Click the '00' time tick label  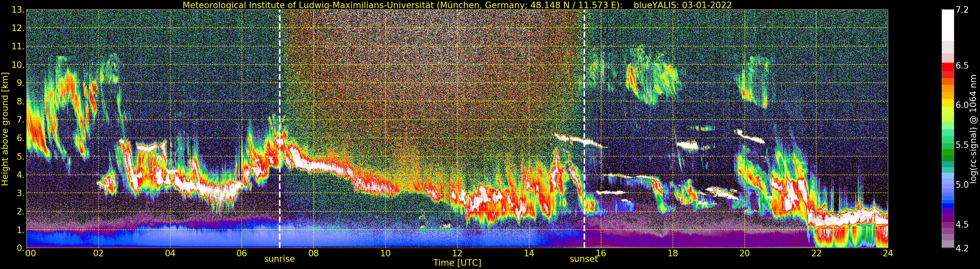[30, 253]
